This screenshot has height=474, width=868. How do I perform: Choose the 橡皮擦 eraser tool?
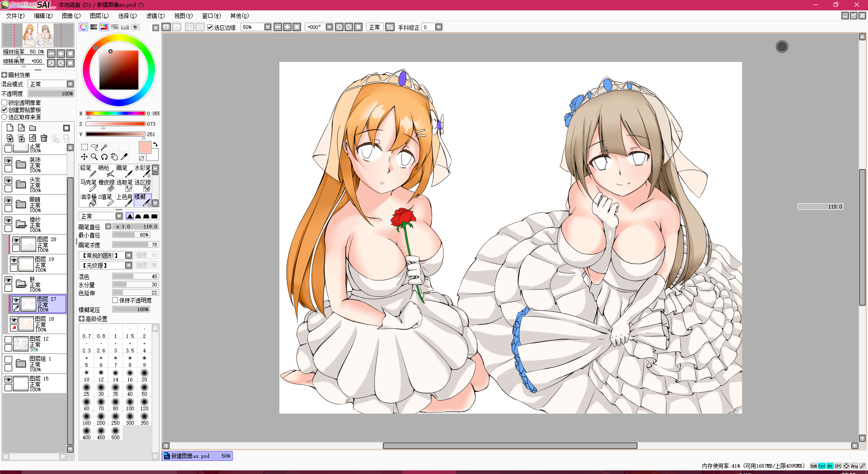click(x=106, y=185)
